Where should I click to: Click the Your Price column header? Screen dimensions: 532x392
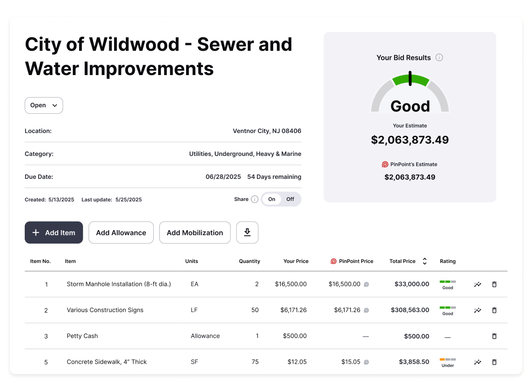tap(296, 261)
